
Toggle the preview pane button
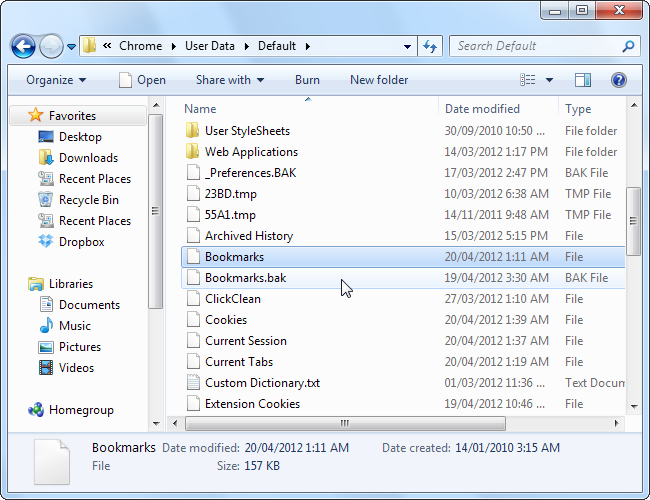(583, 80)
